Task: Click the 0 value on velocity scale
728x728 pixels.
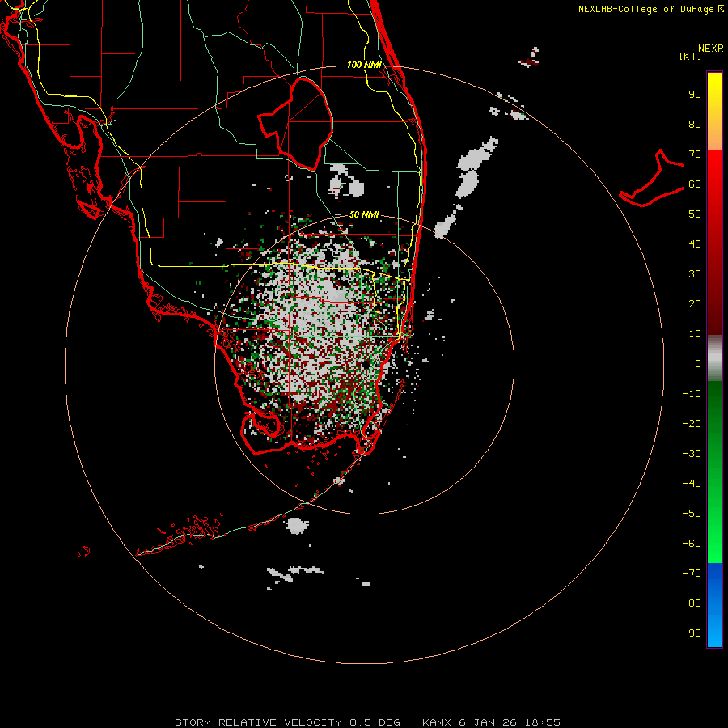Action: click(x=698, y=363)
